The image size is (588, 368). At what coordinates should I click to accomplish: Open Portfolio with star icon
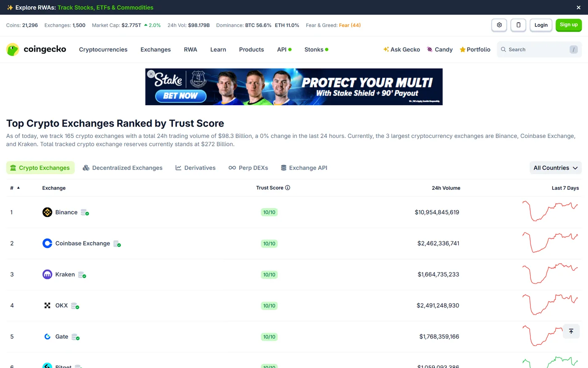[475, 49]
